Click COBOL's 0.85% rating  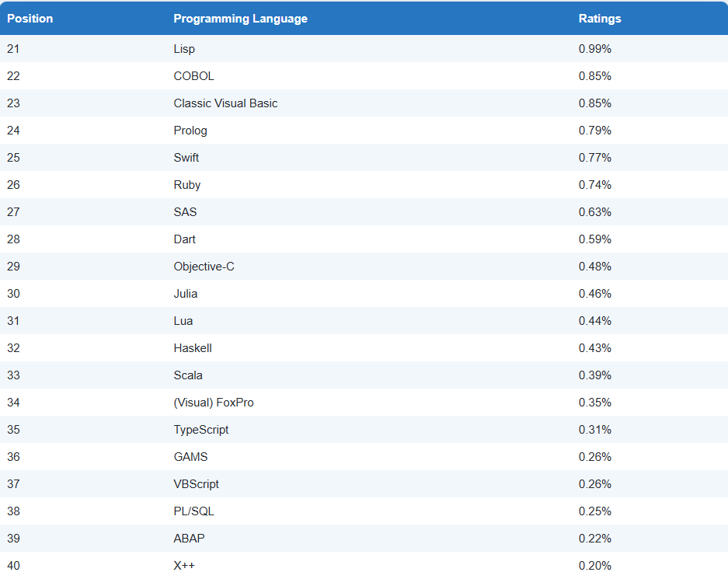click(x=594, y=76)
